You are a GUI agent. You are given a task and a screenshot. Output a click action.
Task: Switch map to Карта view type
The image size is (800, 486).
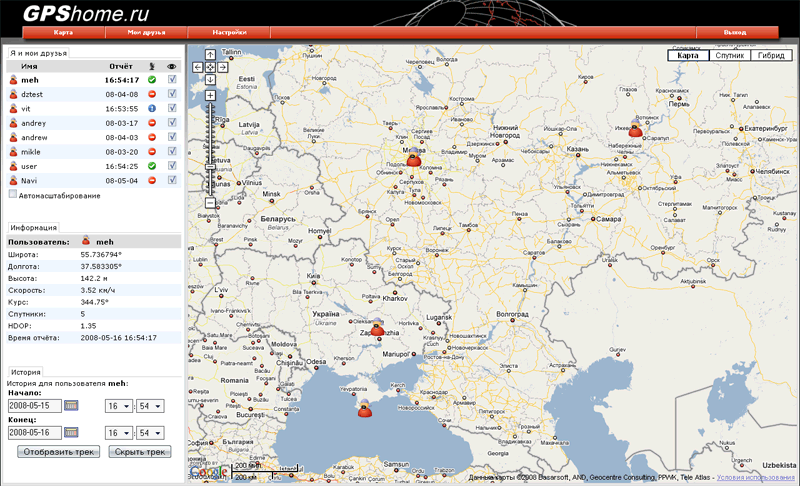(x=688, y=55)
